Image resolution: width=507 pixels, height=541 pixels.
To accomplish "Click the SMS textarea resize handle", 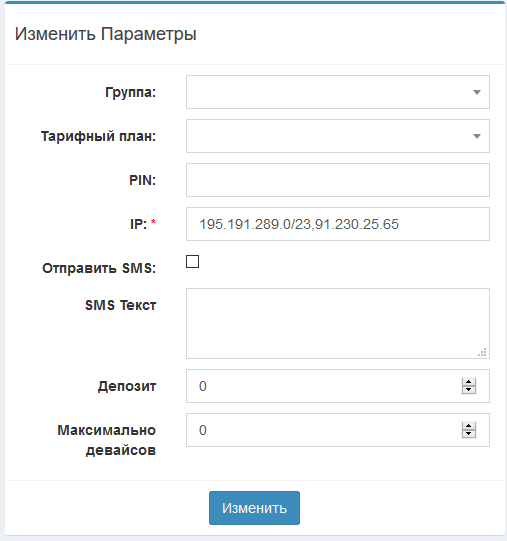I will (482, 352).
